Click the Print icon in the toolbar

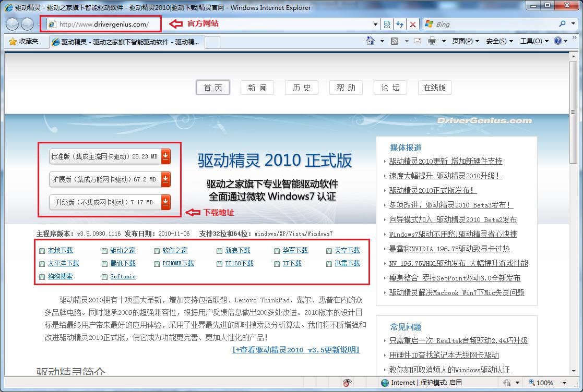click(432, 41)
